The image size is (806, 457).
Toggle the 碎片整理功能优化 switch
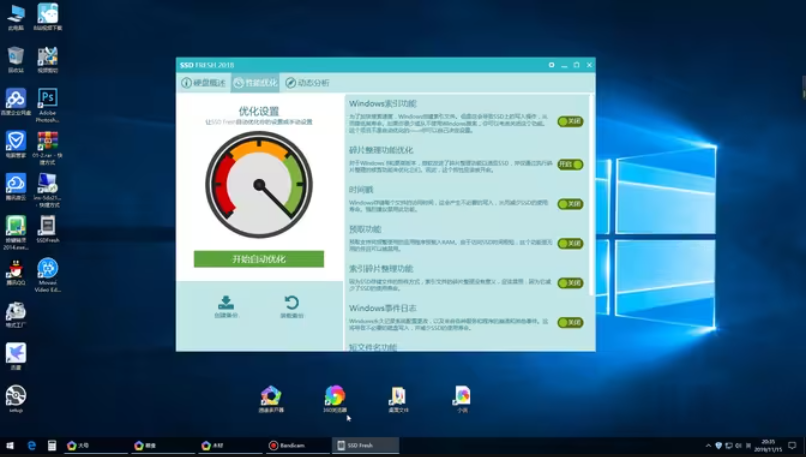coord(570,164)
